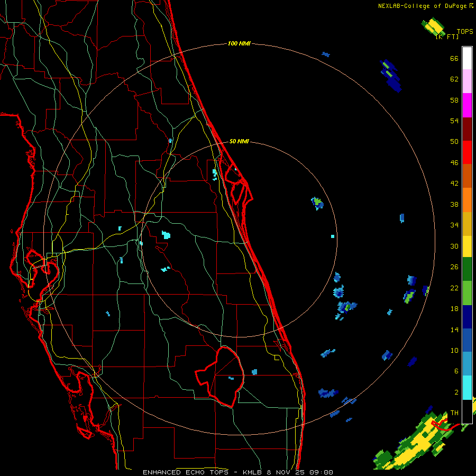Click the 'TH' threshold legend label
Screen dimensions: 476x476
tap(454, 413)
